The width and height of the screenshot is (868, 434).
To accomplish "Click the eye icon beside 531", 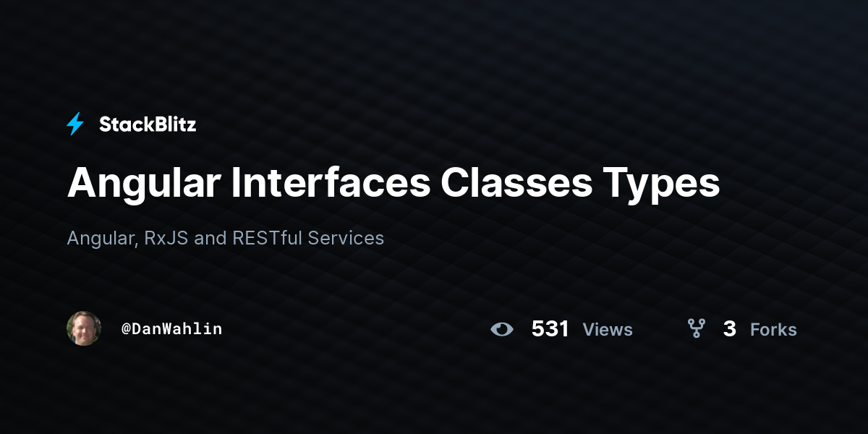I will point(502,329).
